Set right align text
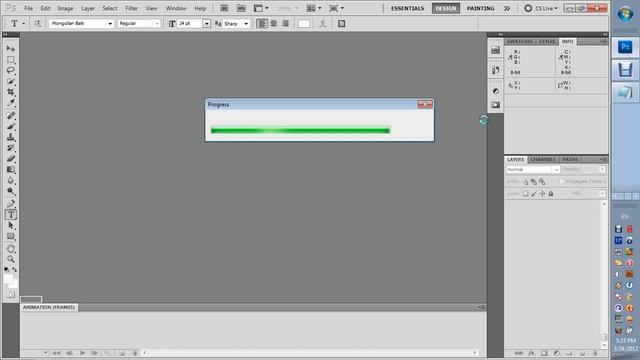Image resolution: width=640 pixels, height=360 pixels. [285, 24]
